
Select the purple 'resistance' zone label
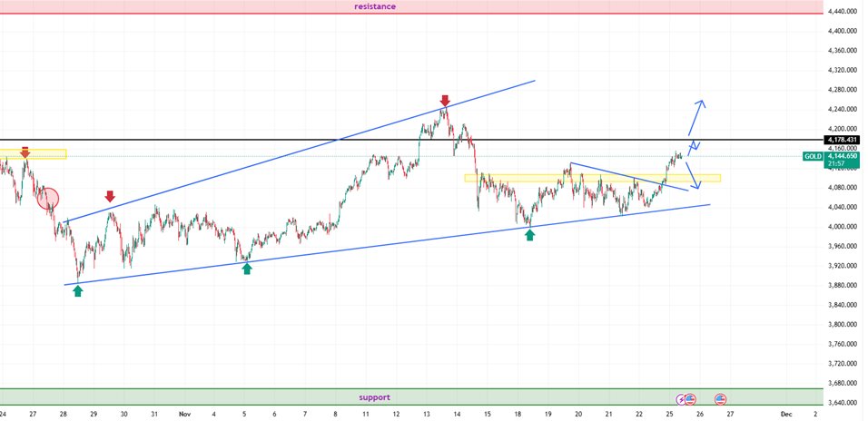click(x=375, y=6)
